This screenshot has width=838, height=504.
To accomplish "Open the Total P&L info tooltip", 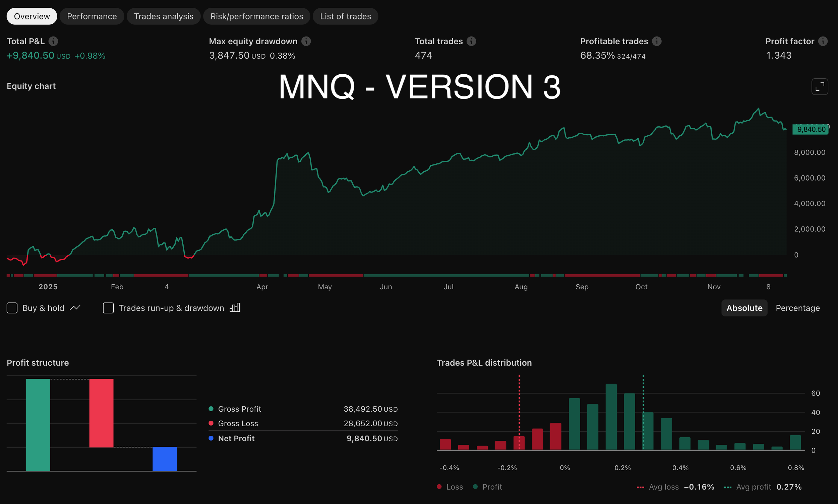I will point(53,41).
